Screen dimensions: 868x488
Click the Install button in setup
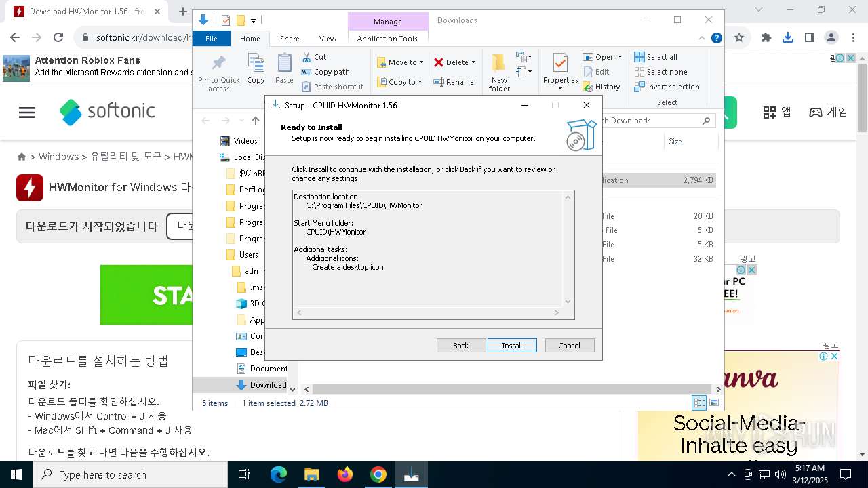[x=512, y=346]
